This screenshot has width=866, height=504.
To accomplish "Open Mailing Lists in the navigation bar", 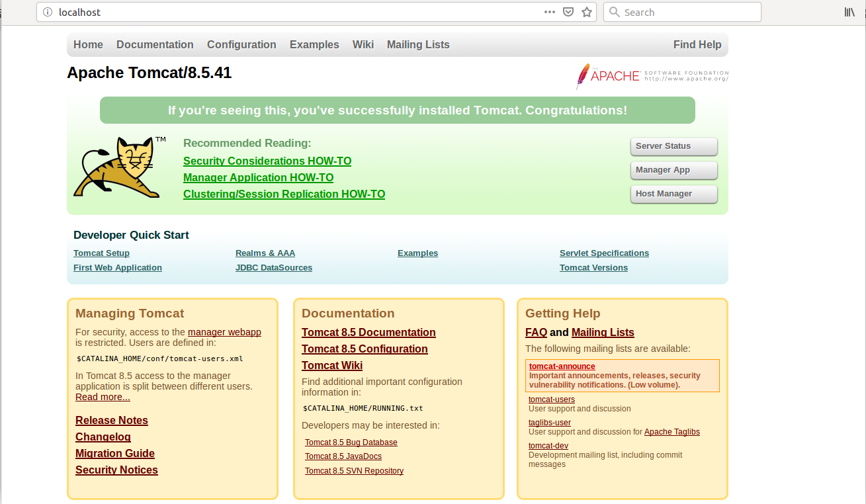I will point(418,45).
